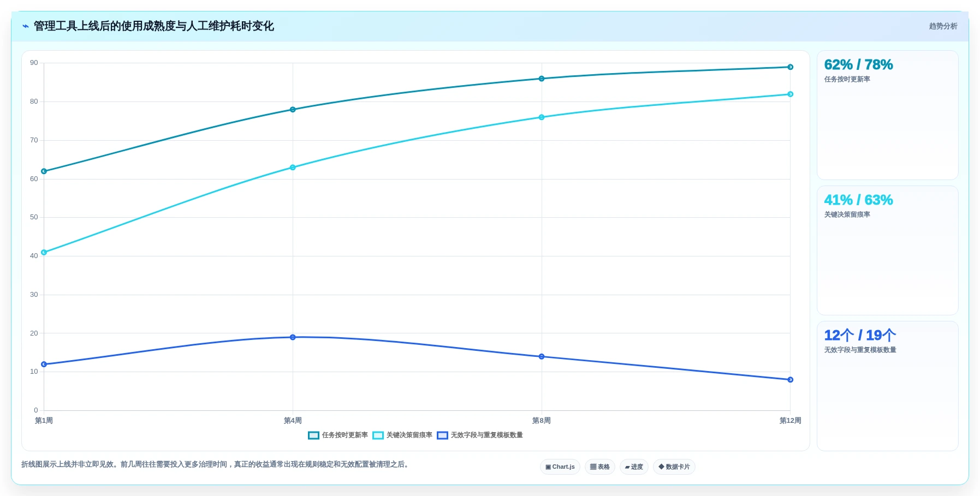
Task: Click 关键决策留痕率 data point at 第4周
Action: (293, 168)
